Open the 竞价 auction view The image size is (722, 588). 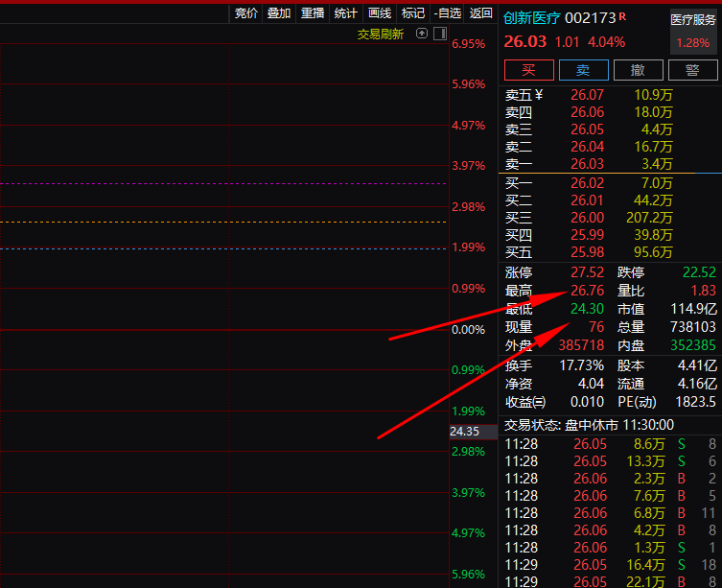click(245, 13)
